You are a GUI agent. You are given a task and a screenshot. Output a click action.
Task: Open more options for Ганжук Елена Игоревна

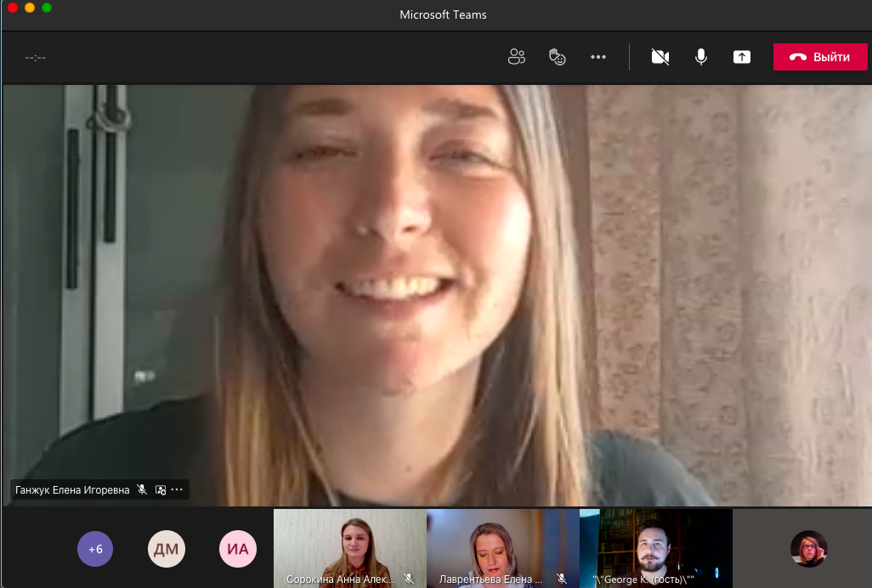[177, 490]
